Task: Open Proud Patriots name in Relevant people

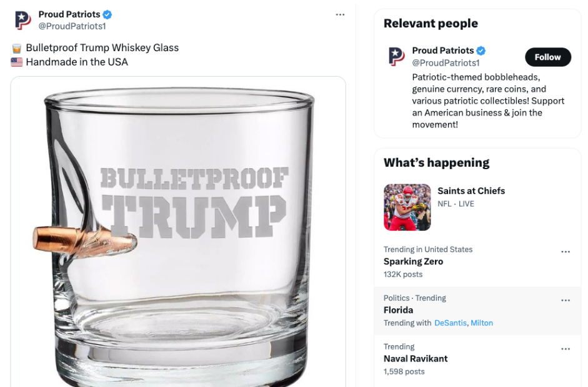Action: 442,51
